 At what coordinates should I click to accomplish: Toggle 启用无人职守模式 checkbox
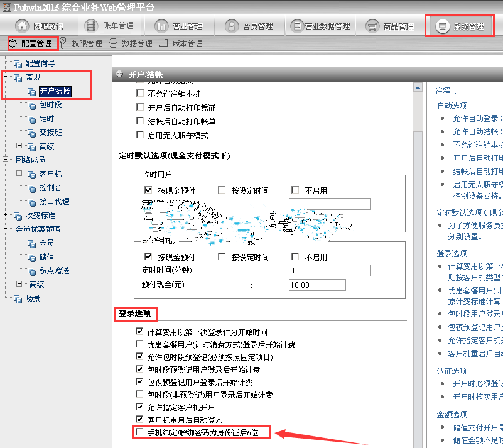(x=139, y=135)
